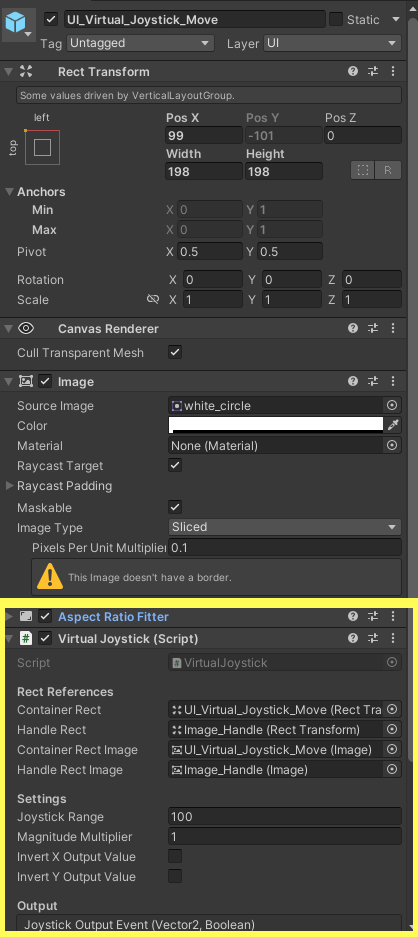Open Canvas Renderer three-dot menu
This screenshot has height=937, width=418.
point(393,328)
